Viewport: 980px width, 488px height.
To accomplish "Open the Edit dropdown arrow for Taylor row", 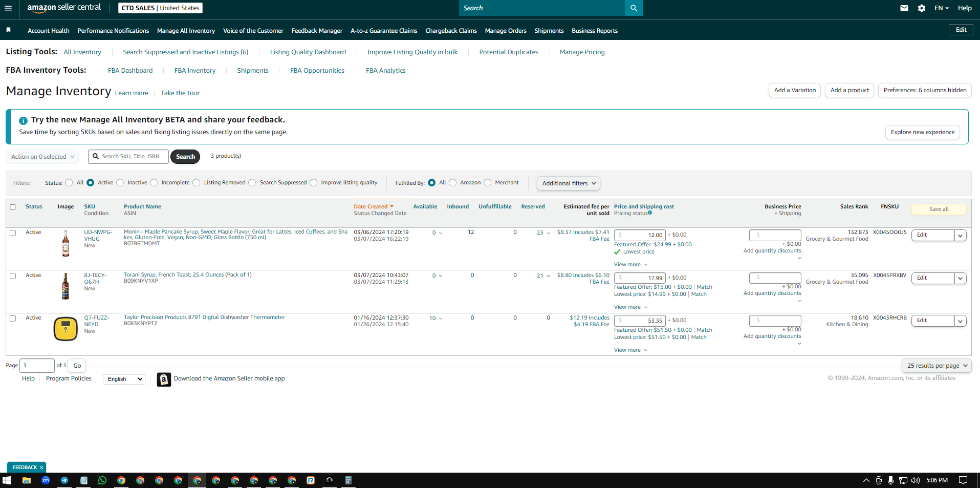I will (x=961, y=321).
